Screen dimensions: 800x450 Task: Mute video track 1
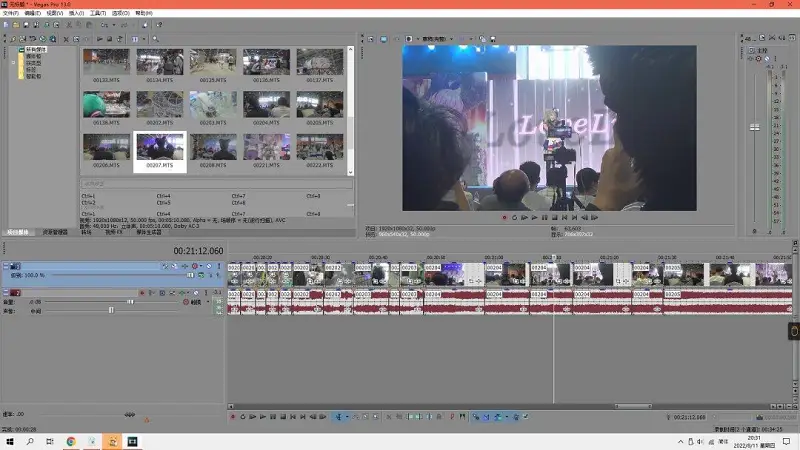tap(209, 266)
